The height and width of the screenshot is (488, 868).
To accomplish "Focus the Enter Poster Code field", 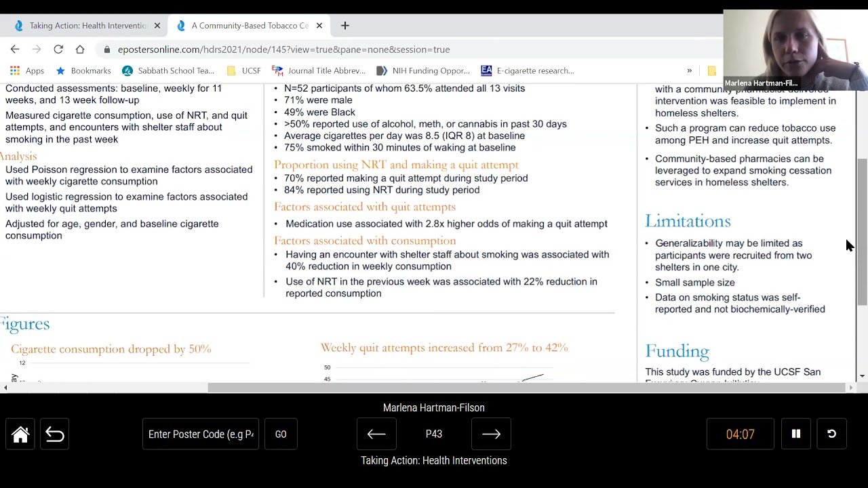I will 201,434.
